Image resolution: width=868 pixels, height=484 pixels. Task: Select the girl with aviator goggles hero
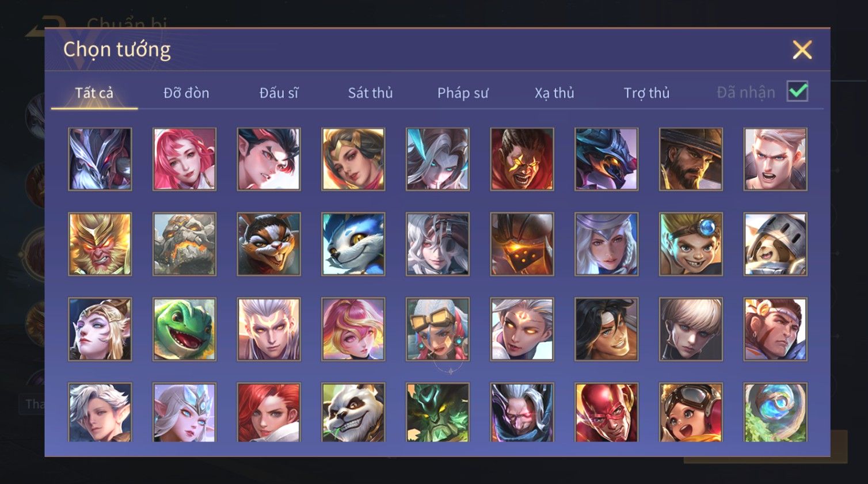click(x=691, y=413)
